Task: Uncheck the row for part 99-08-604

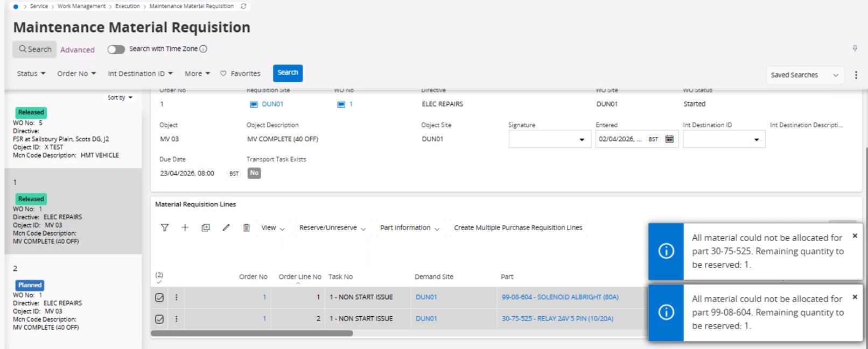Action: (159, 297)
